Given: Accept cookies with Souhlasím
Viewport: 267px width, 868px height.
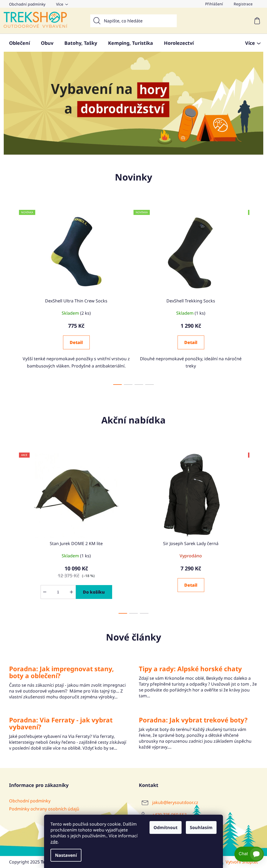Looking at the screenshot, I should point(201,827).
